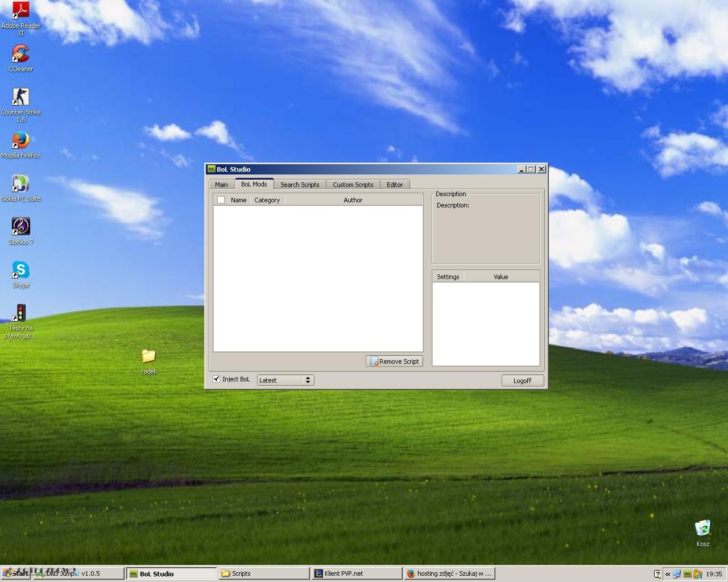Open the Windows Start menu

tap(15, 573)
